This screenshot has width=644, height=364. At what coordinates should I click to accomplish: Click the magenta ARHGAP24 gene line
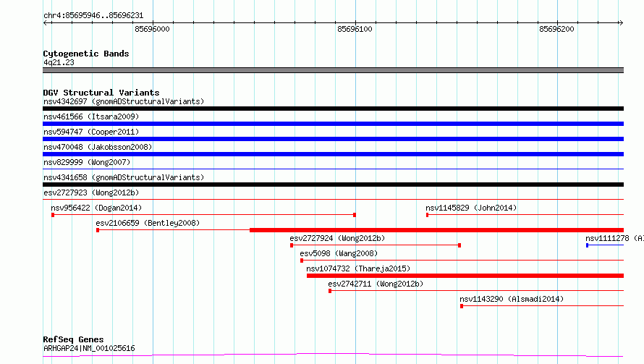pyautogui.click(x=333, y=355)
